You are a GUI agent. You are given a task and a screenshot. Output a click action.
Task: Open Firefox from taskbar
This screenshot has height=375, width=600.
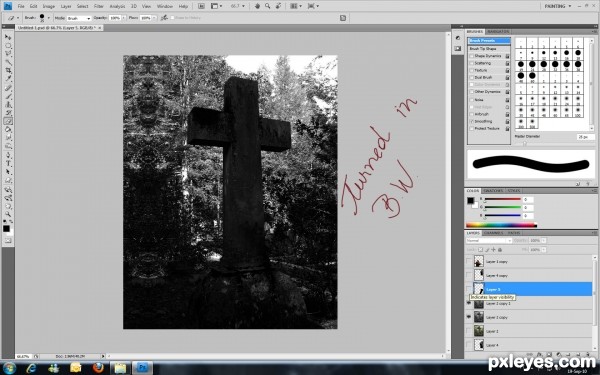click(98, 368)
